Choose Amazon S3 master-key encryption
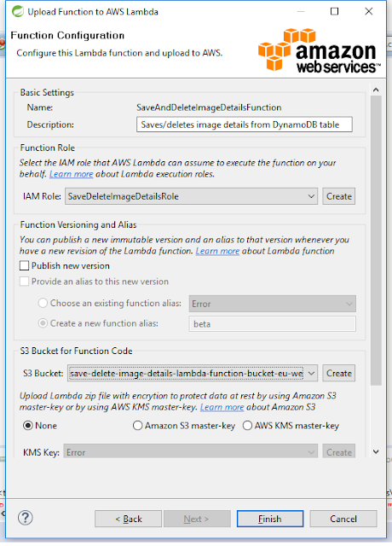Screen dimensions: 392x546 (137, 426)
